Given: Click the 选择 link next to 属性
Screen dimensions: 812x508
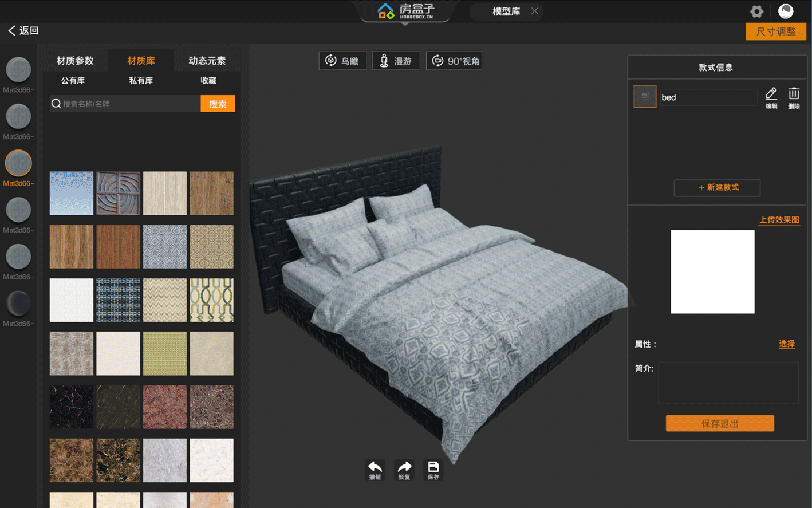Looking at the screenshot, I should pyautogui.click(x=787, y=344).
